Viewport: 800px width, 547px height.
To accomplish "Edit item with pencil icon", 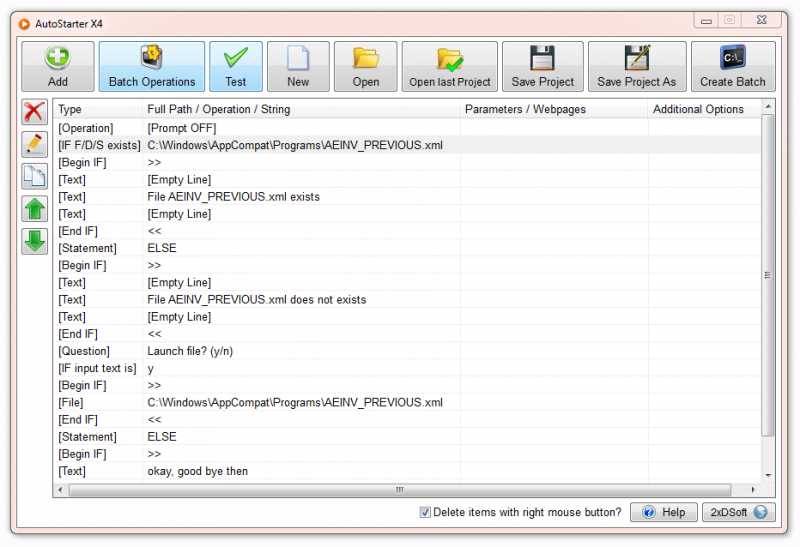I will pos(35,144).
